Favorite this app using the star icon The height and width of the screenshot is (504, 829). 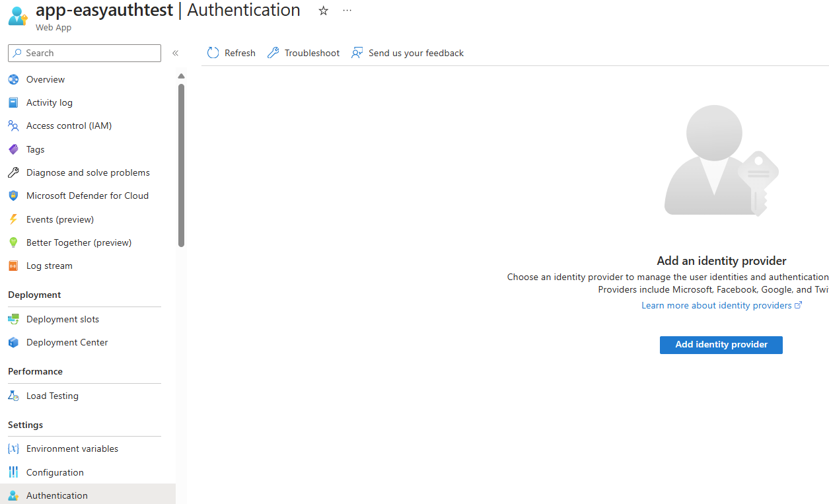pos(323,11)
